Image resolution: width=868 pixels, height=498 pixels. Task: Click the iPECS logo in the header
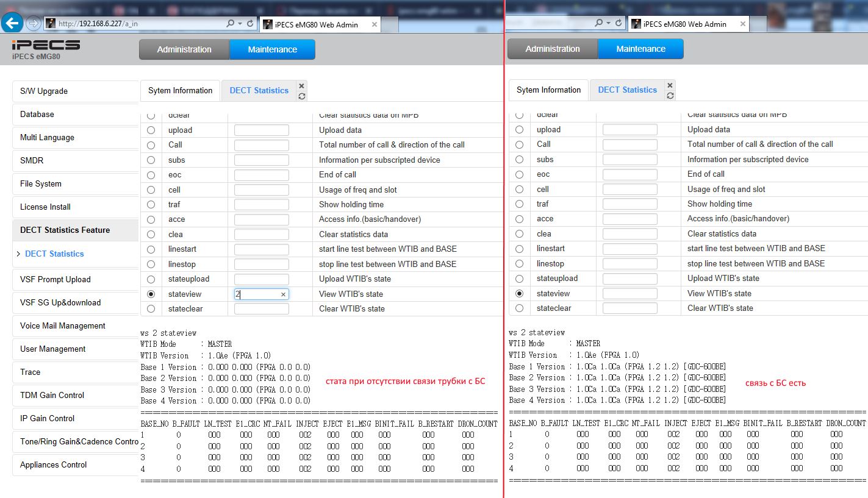click(x=46, y=46)
